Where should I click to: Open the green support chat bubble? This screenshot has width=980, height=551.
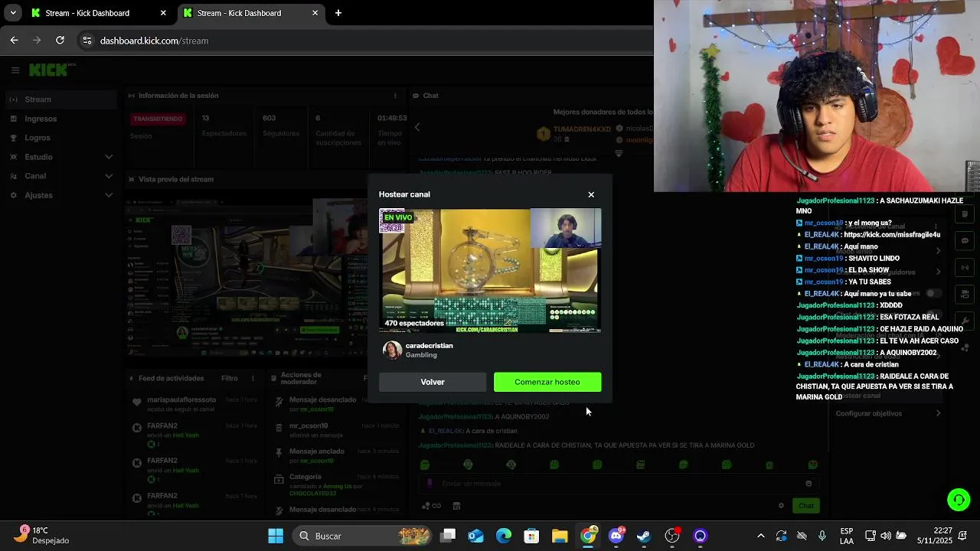click(959, 500)
